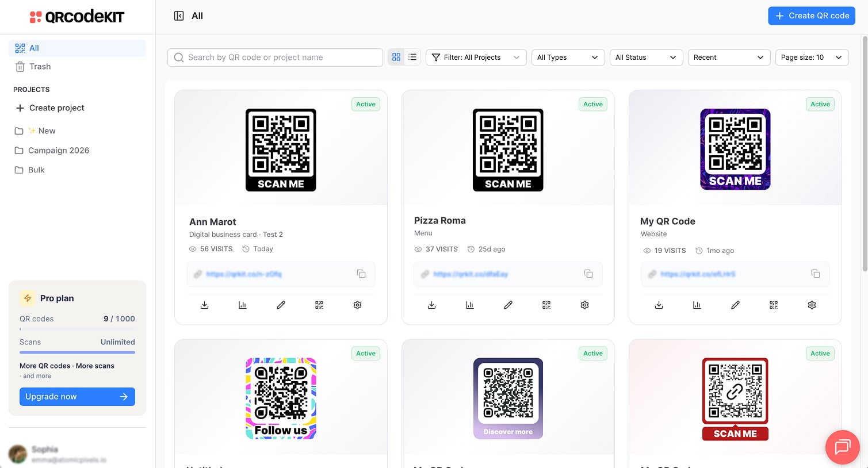This screenshot has height=468, width=868.
Task: Copy the My QR Code website short link
Action: point(816,274)
